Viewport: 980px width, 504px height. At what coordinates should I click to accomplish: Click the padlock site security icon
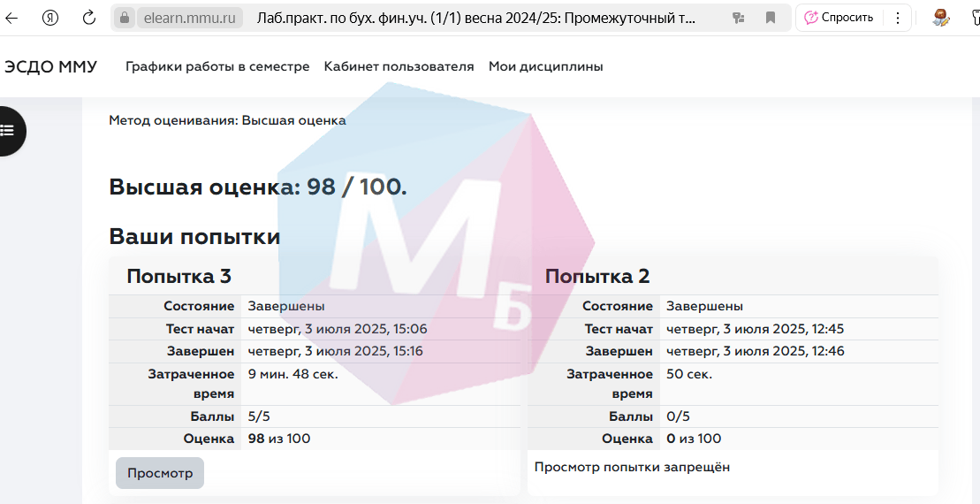click(125, 18)
